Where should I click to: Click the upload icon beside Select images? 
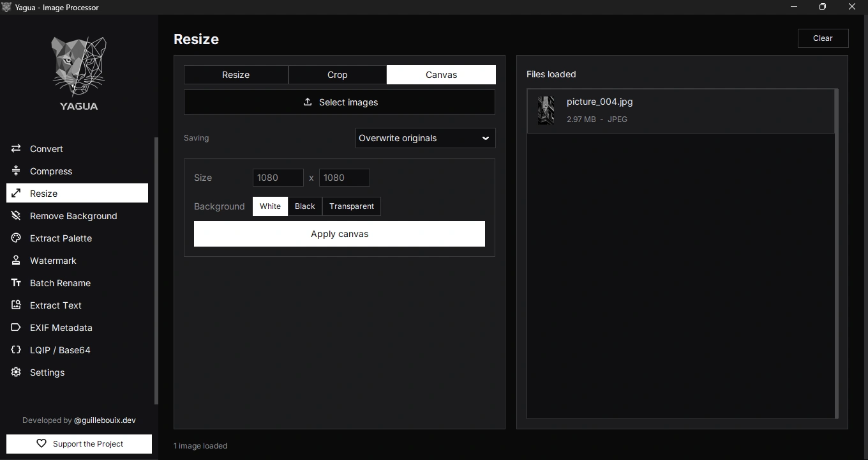[x=308, y=102]
